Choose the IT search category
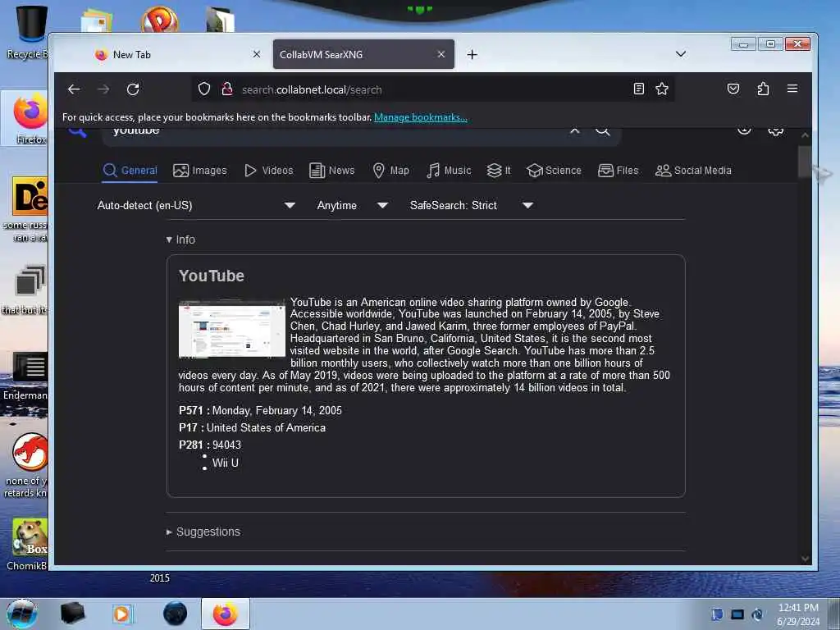840x630 pixels. pyautogui.click(x=499, y=171)
